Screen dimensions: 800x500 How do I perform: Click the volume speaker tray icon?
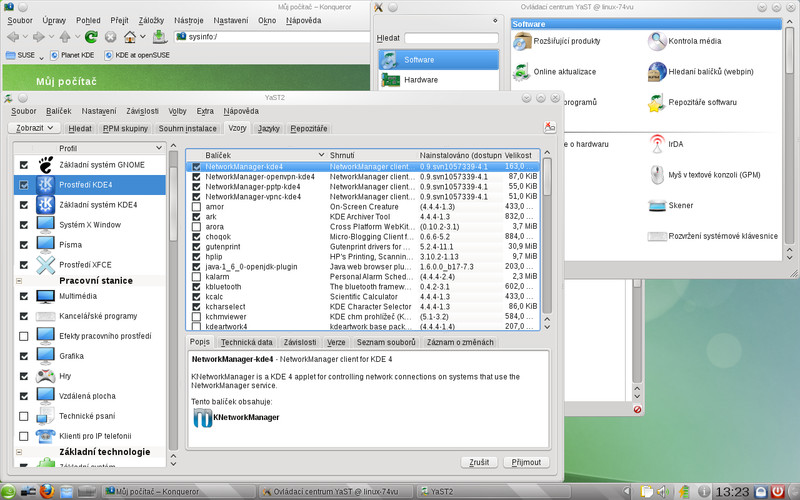tap(663, 492)
